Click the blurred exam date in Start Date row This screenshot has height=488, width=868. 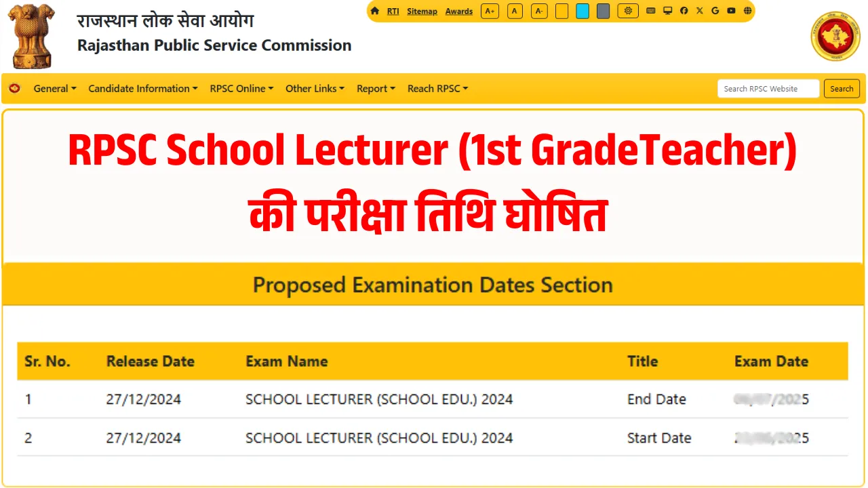coord(772,438)
